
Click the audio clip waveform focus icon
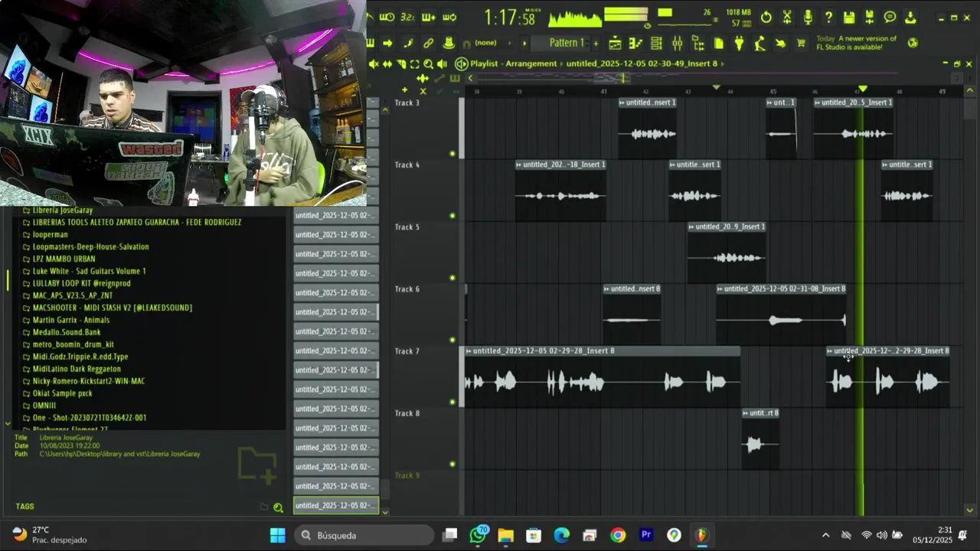coord(423,78)
